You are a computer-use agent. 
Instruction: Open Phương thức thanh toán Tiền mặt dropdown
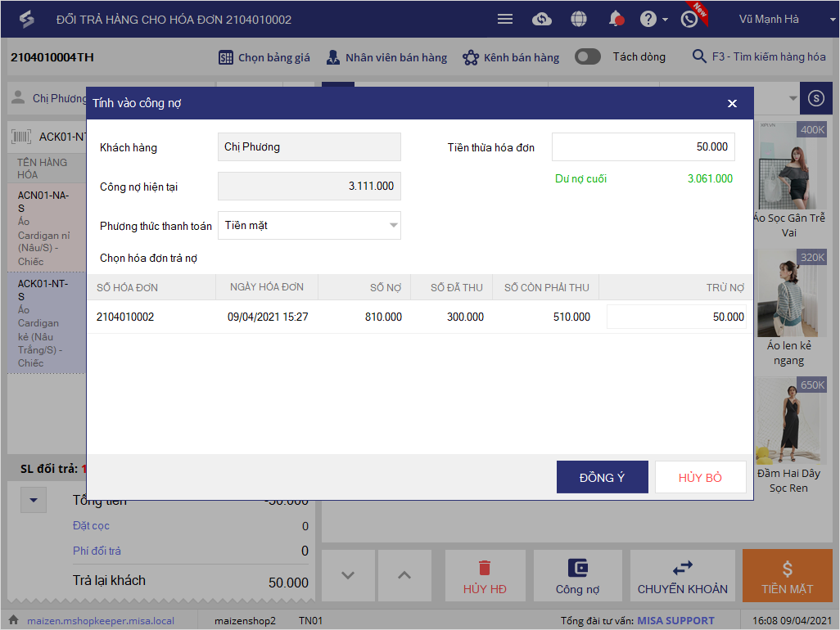click(x=309, y=225)
